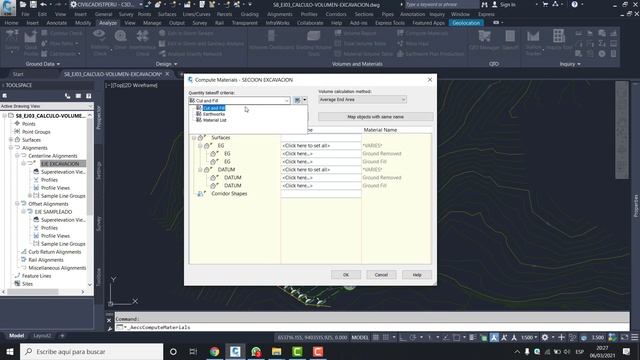This screenshot has width=640, height=360.
Task: Select EJE SAMPLEADO in Toolspace tree
Action: click(53, 212)
